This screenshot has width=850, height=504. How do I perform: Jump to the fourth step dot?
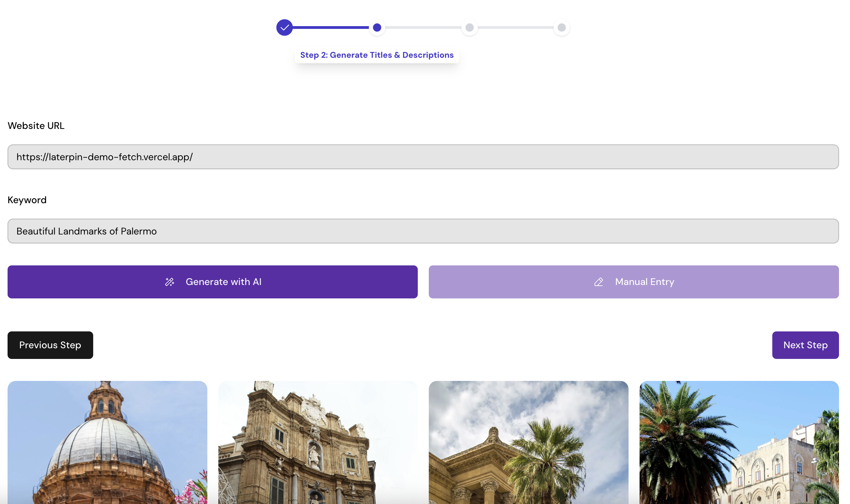click(x=562, y=28)
